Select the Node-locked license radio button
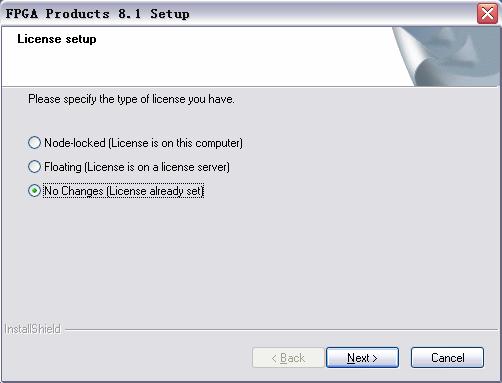The image size is (502, 383). [34, 143]
